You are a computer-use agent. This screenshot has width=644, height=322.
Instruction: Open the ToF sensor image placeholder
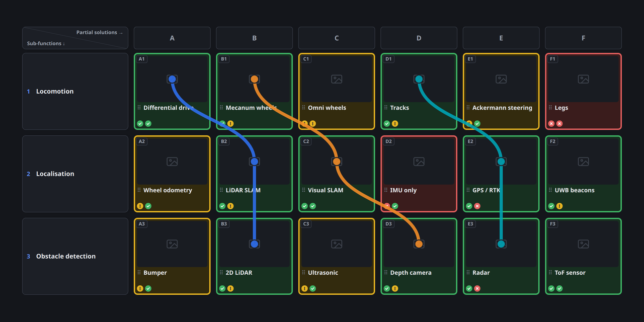click(583, 244)
